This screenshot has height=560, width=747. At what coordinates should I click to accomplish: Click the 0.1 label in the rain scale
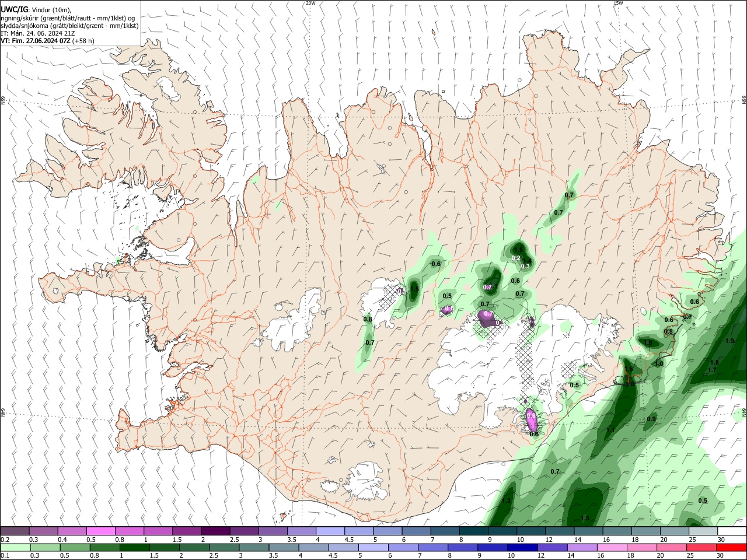click(x=5, y=556)
